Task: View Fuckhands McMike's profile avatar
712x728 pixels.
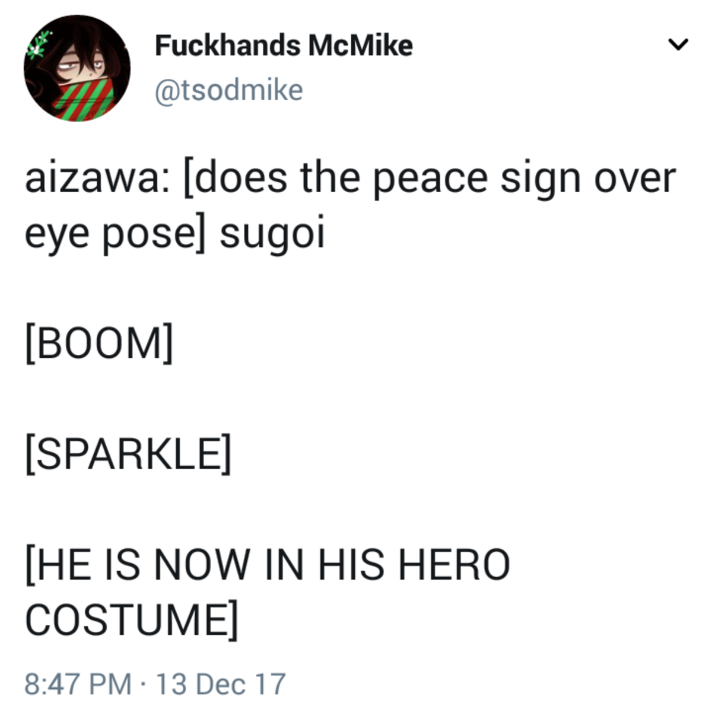Action: click(77, 68)
